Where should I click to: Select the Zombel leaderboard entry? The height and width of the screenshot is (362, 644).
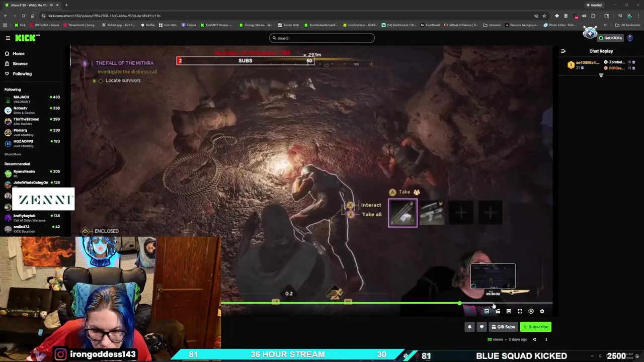pos(619,62)
